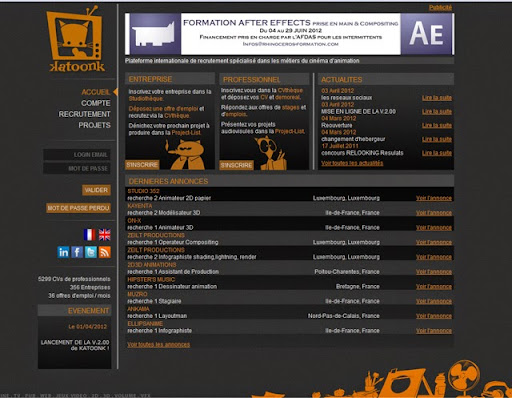The width and height of the screenshot is (512, 398).
Task: Read more on 'Reouverture' news
Action: 437,125
